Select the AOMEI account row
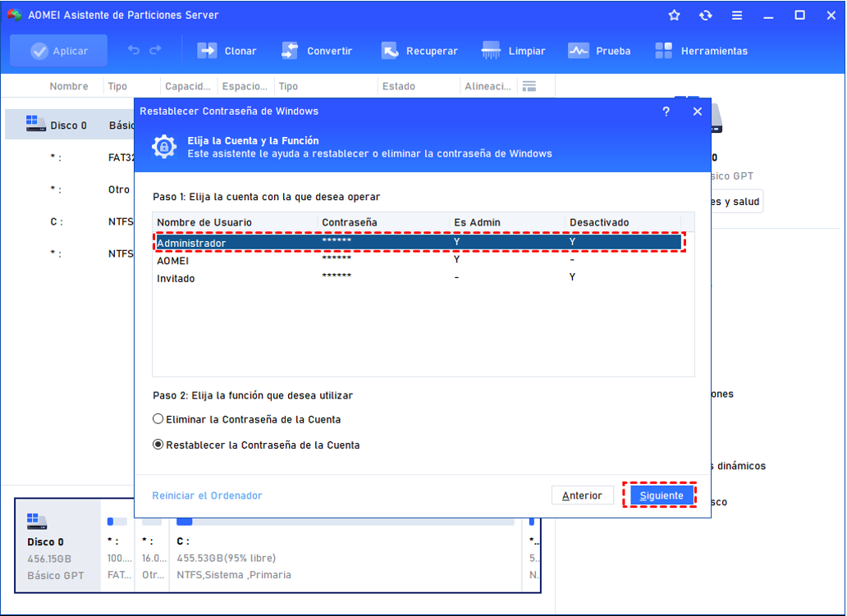The width and height of the screenshot is (847, 616). (x=419, y=260)
